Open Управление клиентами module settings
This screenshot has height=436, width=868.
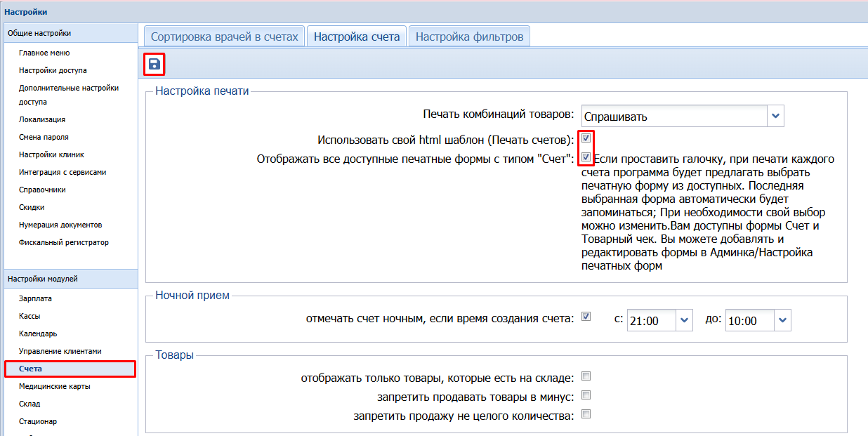pos(60,351)
